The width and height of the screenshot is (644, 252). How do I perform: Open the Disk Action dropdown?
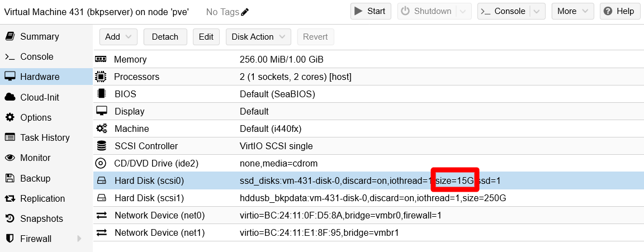pyautogui.click(x=258, y=37)
